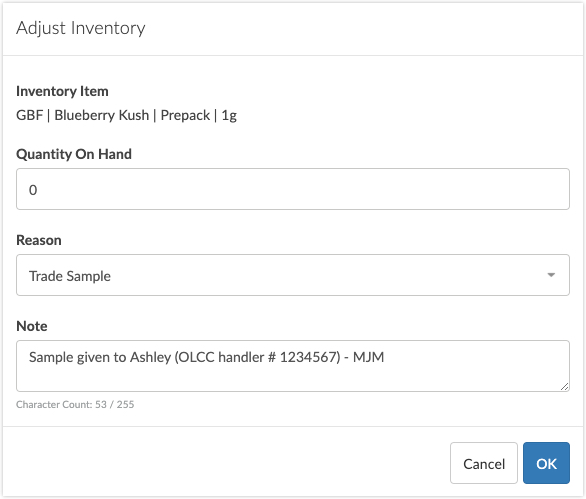The width and height of the screenshot is (586, 499).
Task: Place cursor after MJM in the note
Action: 385,357
